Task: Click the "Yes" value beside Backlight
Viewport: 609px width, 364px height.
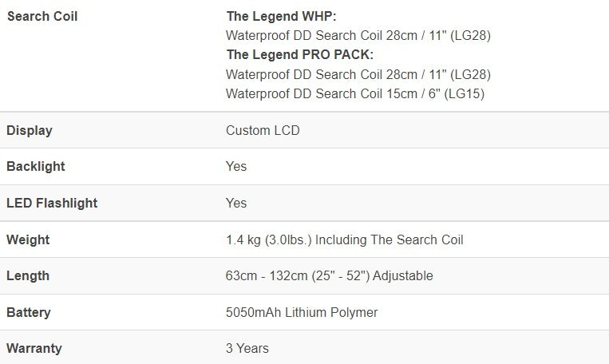Action: coord(236,167)
